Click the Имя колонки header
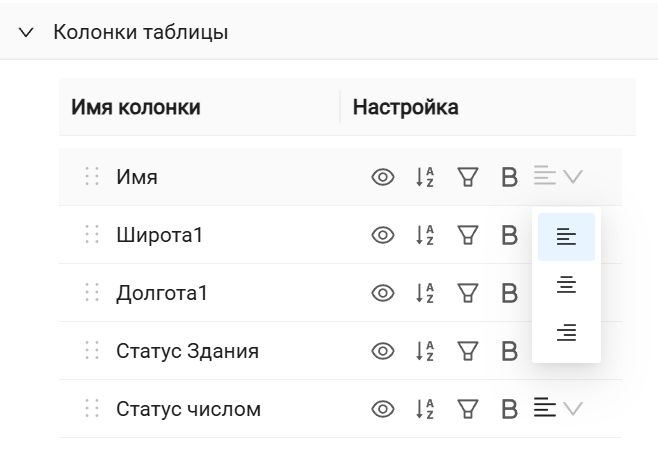The image size is (658, 466). coord(136,107)
